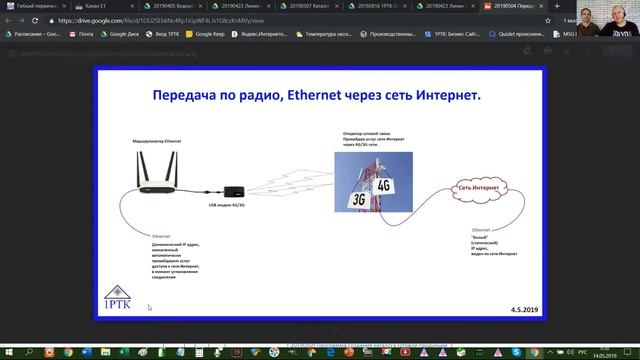Open the Google Keep bookmark
The image size is (640, 360).
[205, 34]
